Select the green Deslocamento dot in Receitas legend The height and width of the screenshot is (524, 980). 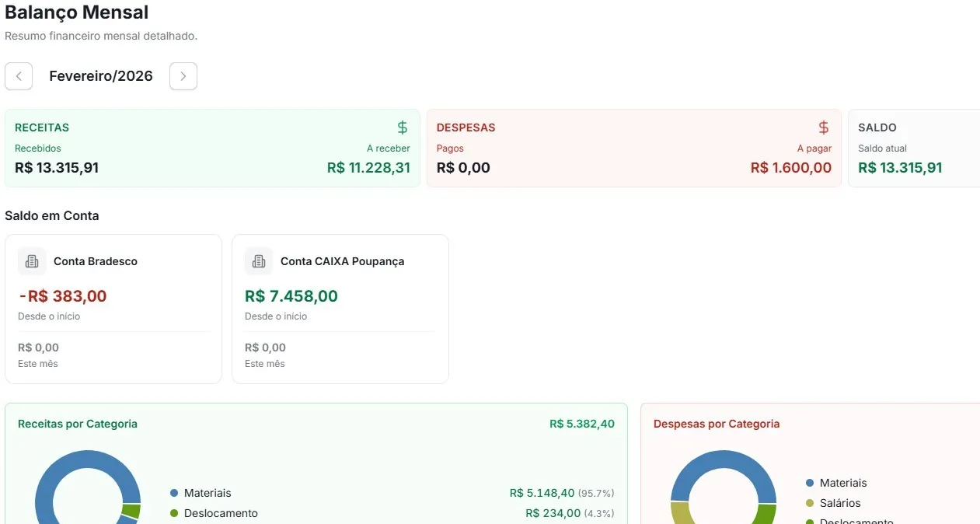[x=173, y=513]
